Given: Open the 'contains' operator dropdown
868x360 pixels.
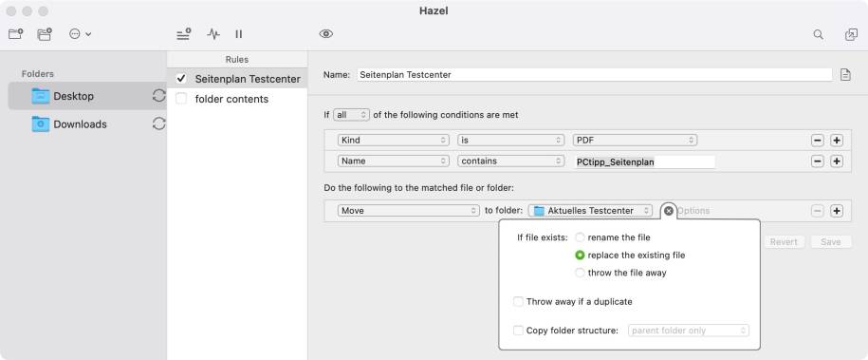Looking at the screenshot, I should pos(511,161).
